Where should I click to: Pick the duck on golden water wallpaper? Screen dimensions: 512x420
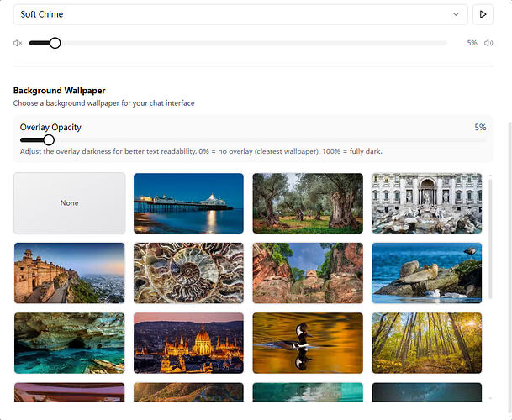pyautogui.click(x=308, y=343)
